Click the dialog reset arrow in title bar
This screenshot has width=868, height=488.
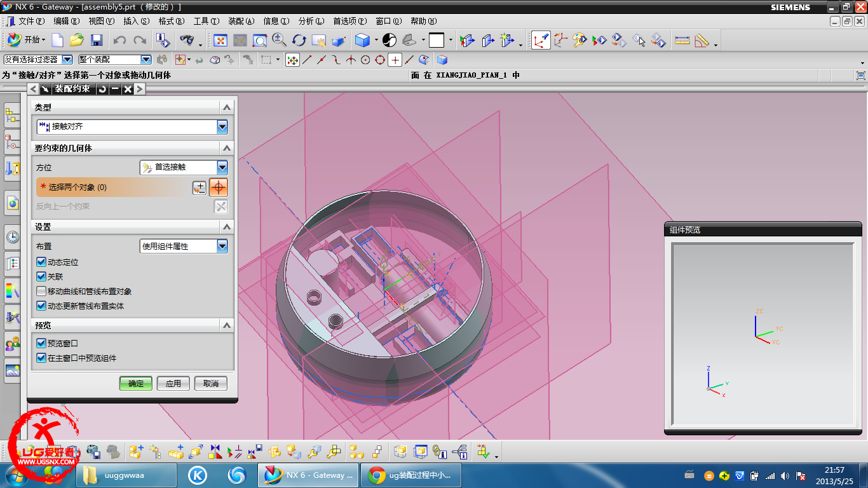point(102,89)
